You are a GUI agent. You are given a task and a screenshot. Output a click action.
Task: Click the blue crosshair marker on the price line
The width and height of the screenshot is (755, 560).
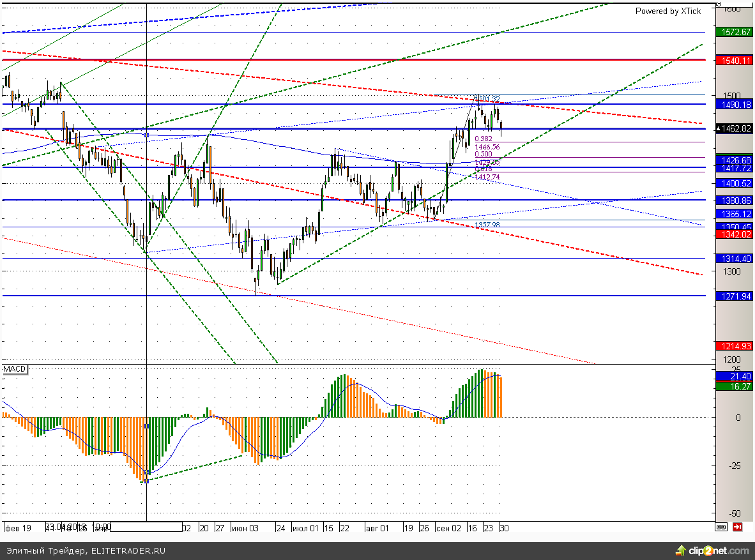point(147,135)
